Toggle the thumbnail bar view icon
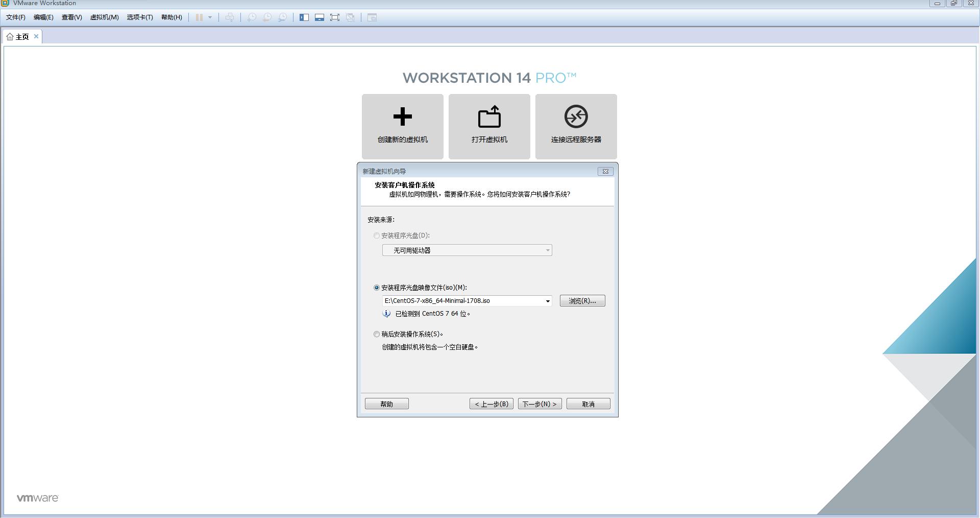Image resolution: width=980 pixels, height=518 pixels. [320, 17]
